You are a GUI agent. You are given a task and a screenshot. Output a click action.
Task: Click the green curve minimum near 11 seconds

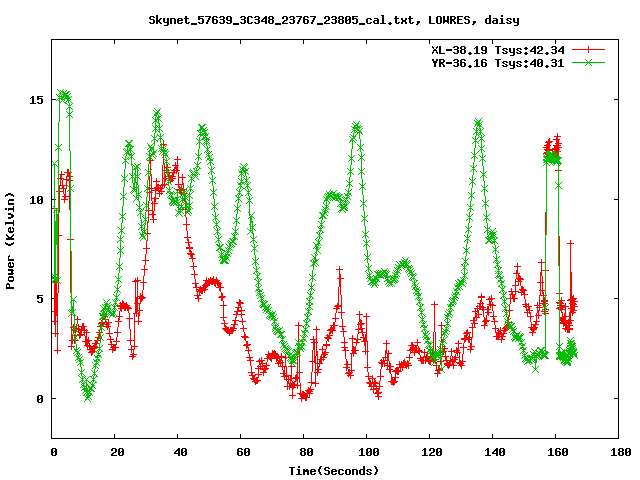88,397
